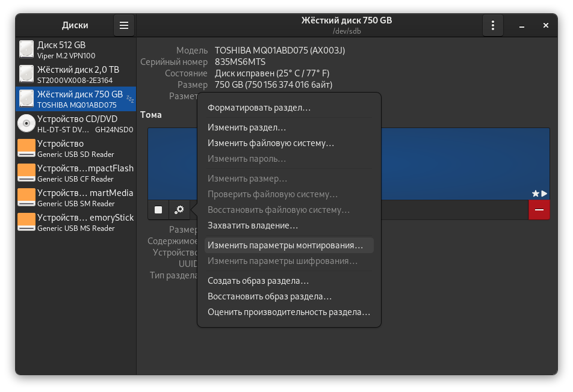Image resolution: width=573 pixels, height=392 pixels.
Task: Click the orange icon of USB SD Reader
Action: pos(26,148)
